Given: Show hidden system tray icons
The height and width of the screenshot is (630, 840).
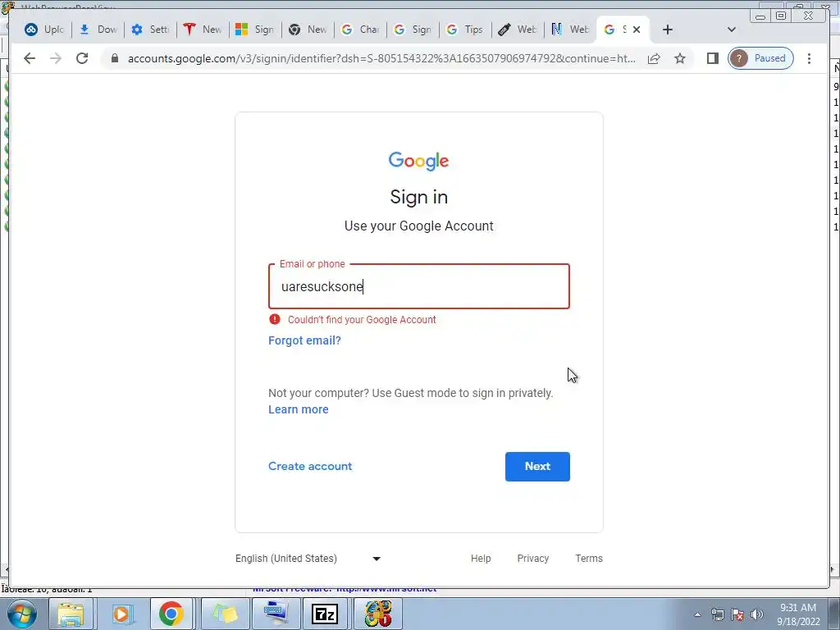Looking at the screenshot, I should [x=697, y=614].
